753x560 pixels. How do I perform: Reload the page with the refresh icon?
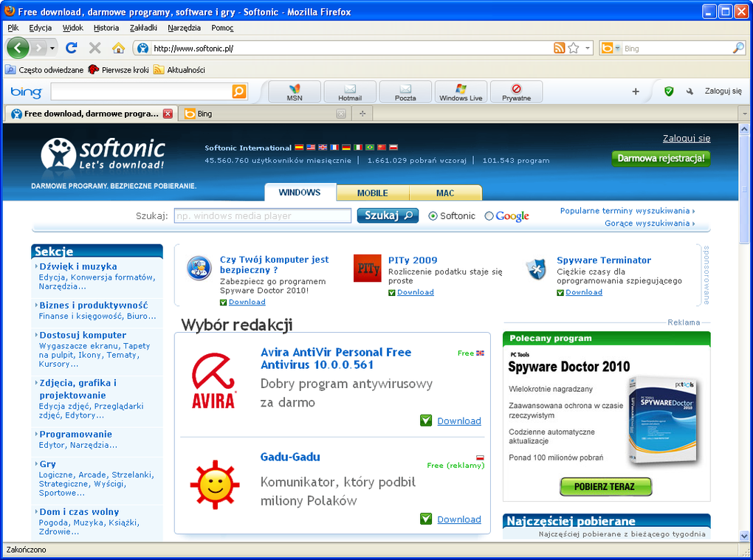[71, 47]
